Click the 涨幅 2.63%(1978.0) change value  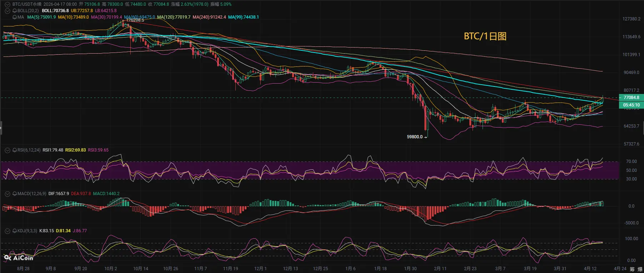[x=190, y=4]
